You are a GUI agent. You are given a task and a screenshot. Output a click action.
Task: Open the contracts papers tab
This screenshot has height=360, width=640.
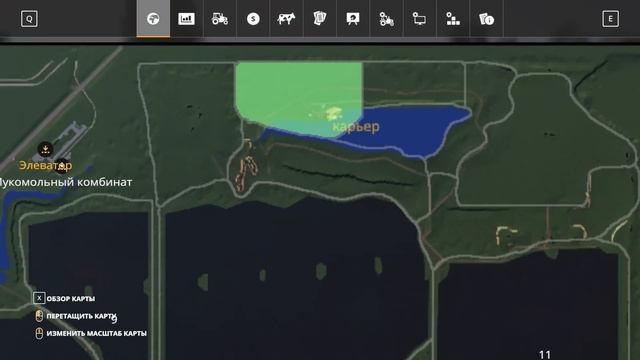[x=320, y=19]
